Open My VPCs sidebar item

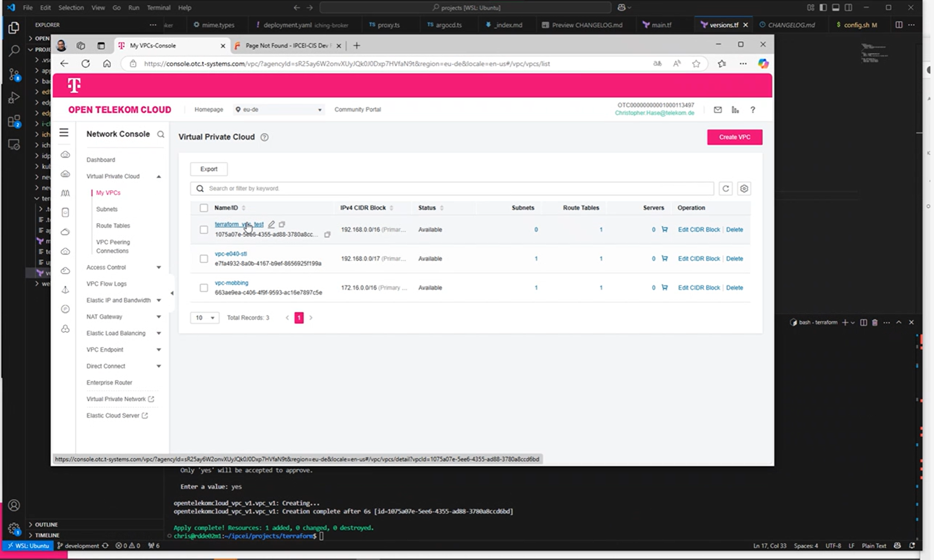tap(108, 193)
